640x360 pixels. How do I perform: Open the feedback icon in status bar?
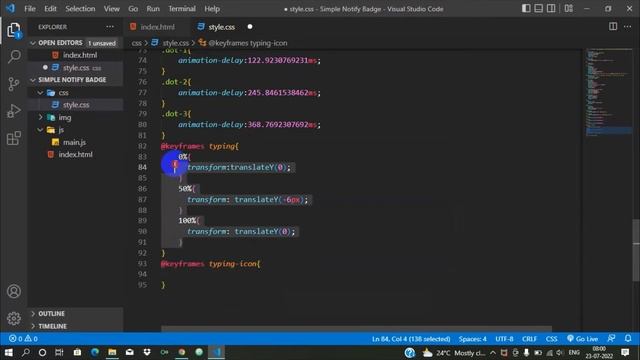pos(611,339)
